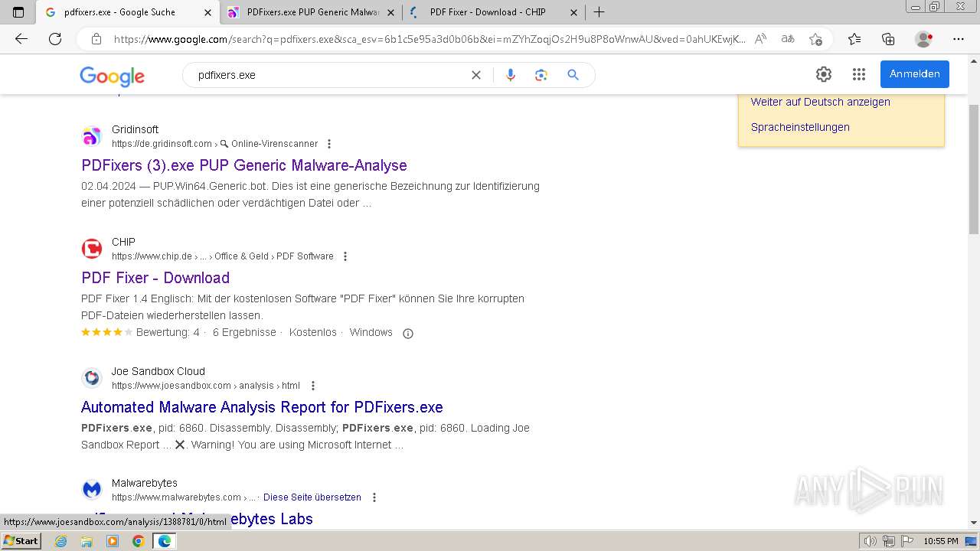Open translate icon in address bar
The height and width of the screenshot is (551, 980).
tap(788, 39)
